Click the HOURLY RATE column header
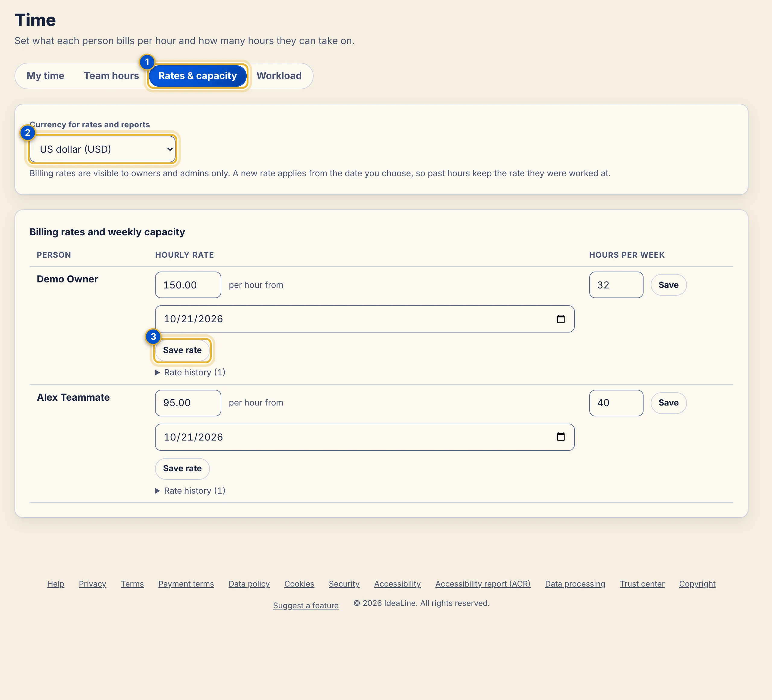 (x=184, y=255)
